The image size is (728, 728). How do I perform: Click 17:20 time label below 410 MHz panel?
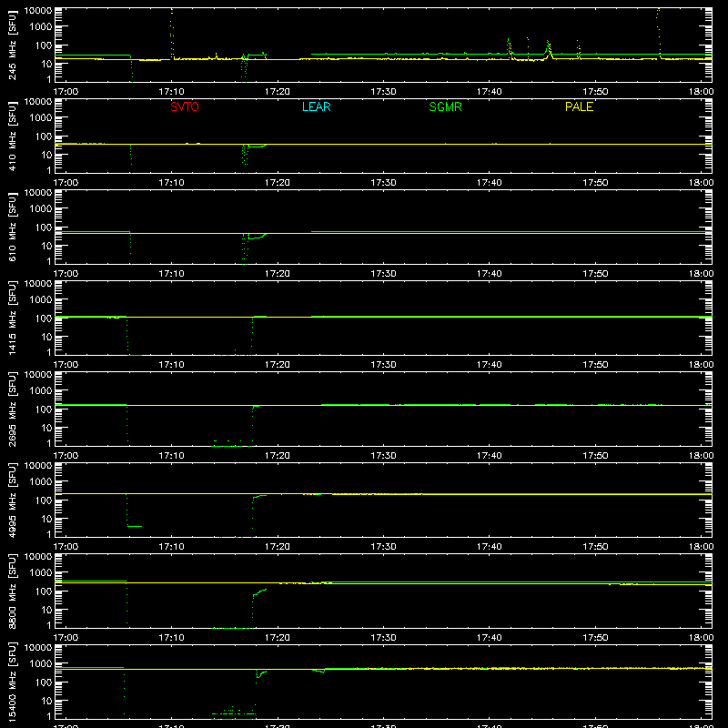coord(278,183)
